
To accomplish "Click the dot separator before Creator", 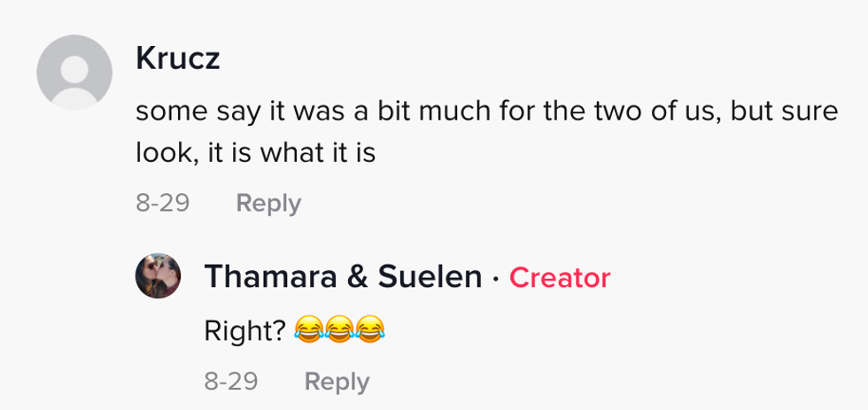I will pos(496,279).
